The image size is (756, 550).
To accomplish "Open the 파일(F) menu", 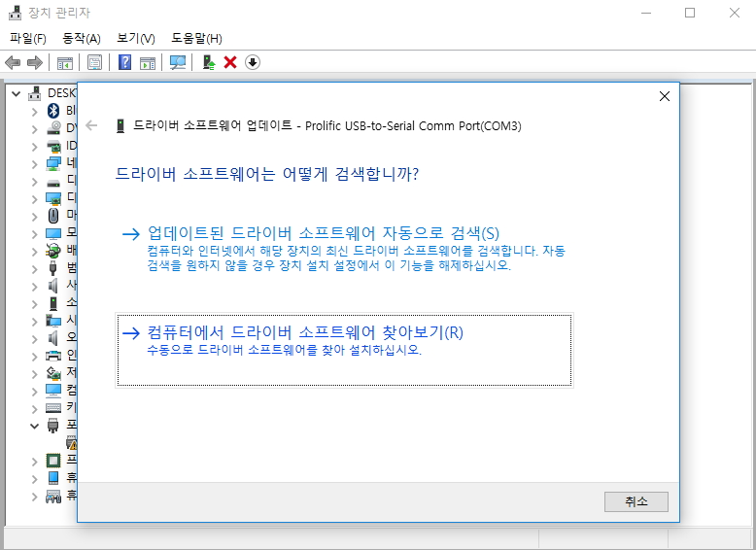I will 27,38.
